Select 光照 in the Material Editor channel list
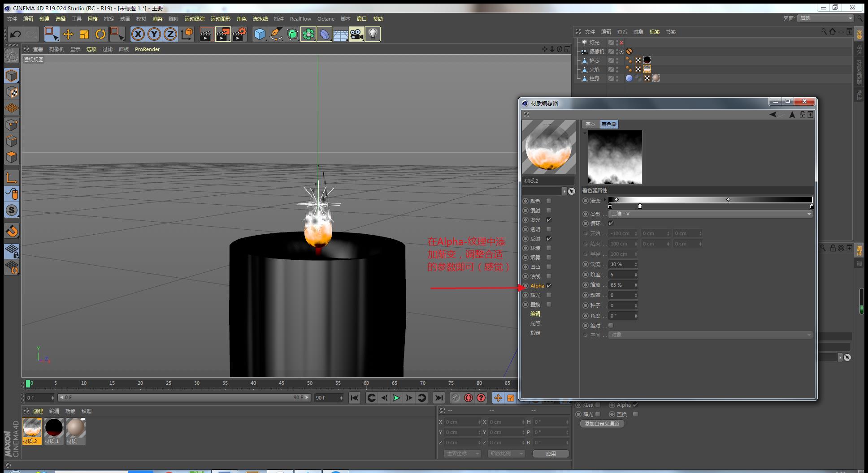The width and height of the screenshot is (868, 473). pos(535,323)
